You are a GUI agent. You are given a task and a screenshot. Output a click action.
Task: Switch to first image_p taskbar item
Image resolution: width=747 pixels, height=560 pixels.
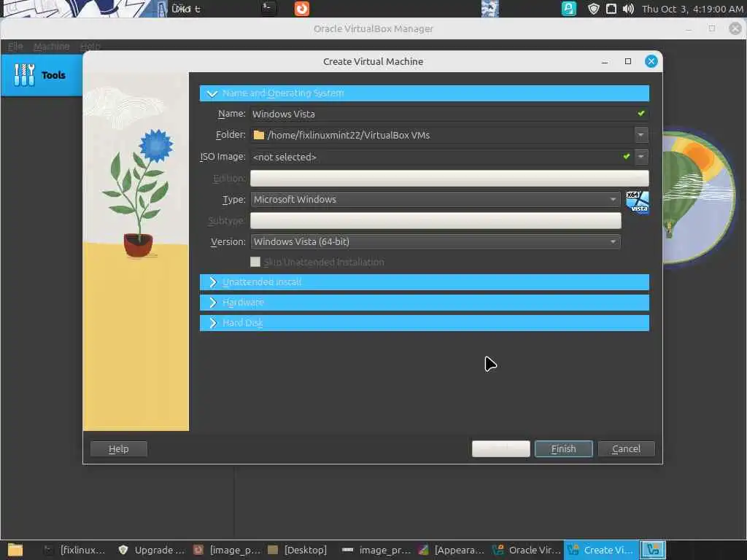(x=227, y=550)
